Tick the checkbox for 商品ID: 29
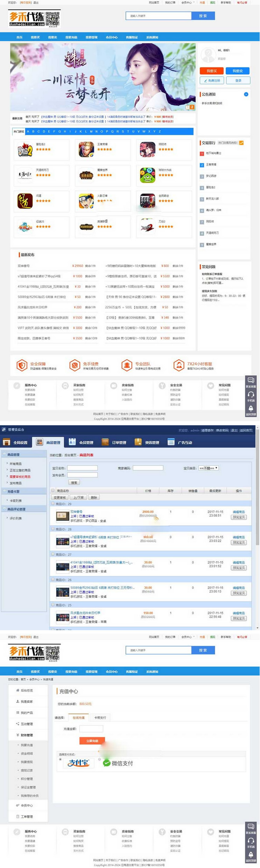 pyautogui.click(x=53, y=504)
